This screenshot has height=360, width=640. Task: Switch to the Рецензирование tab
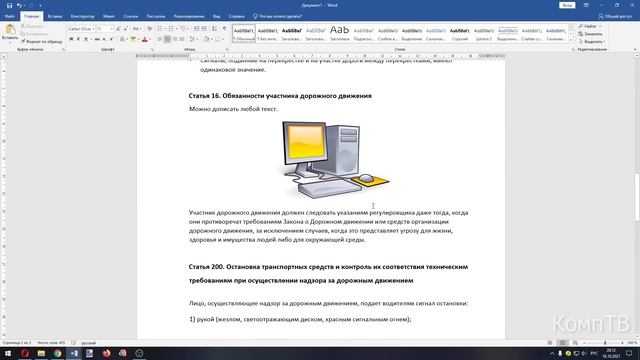tap(189, 16)
